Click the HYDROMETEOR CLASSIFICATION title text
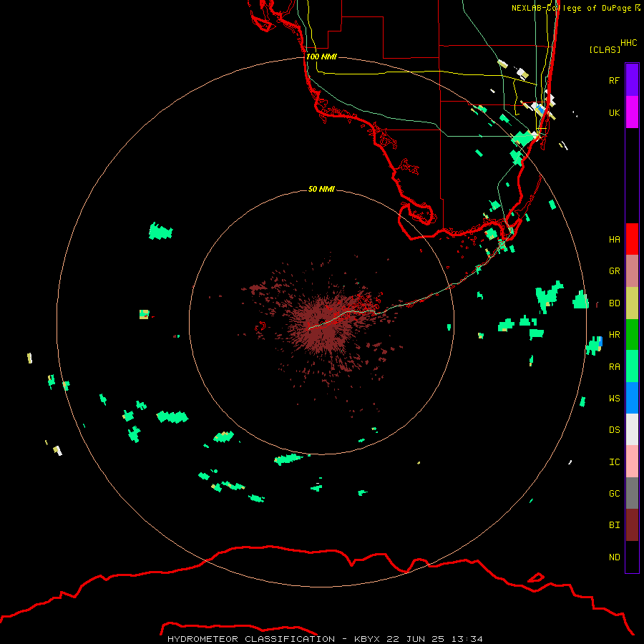Viewport: 644px width, 644px height. click(x=251, y=639)
